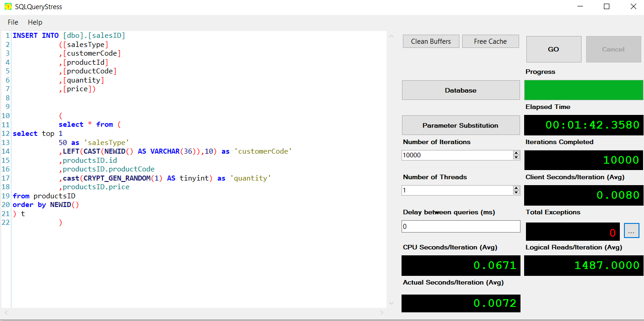Click [salesType] on line 2
The height and width of the screenshot is (321, 644).
coord(86,45)
